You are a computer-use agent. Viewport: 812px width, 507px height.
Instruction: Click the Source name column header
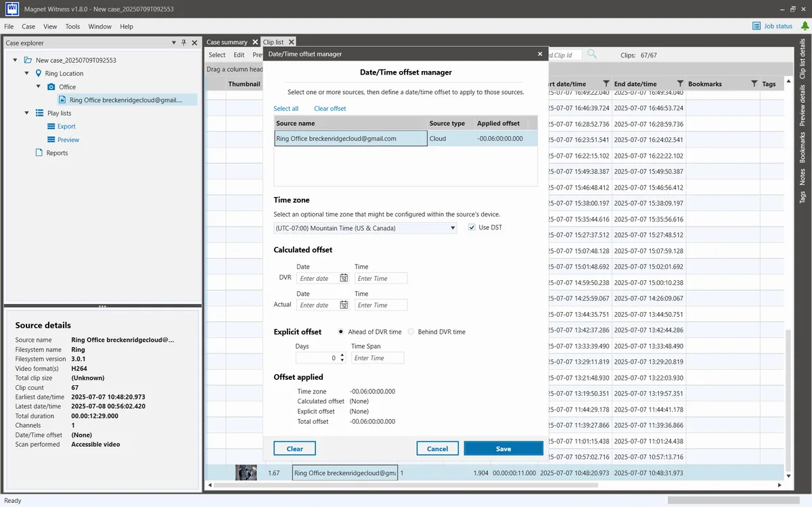(351, 123)
